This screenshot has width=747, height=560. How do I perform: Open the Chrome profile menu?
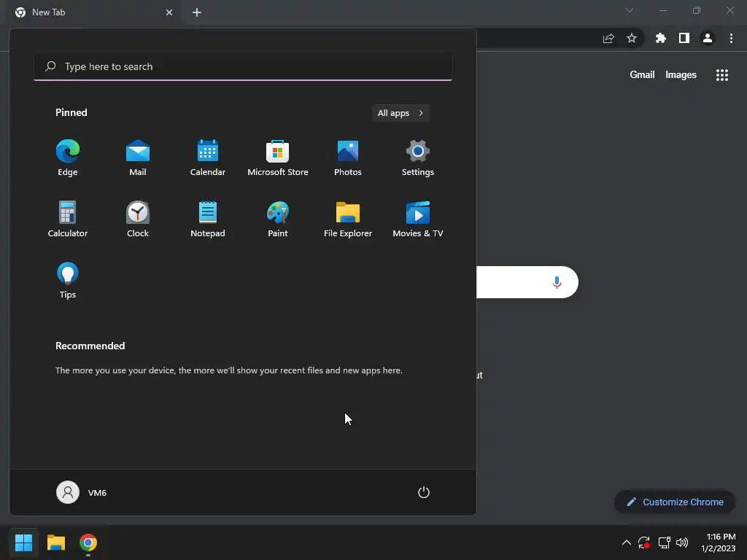tap(708, 38)
